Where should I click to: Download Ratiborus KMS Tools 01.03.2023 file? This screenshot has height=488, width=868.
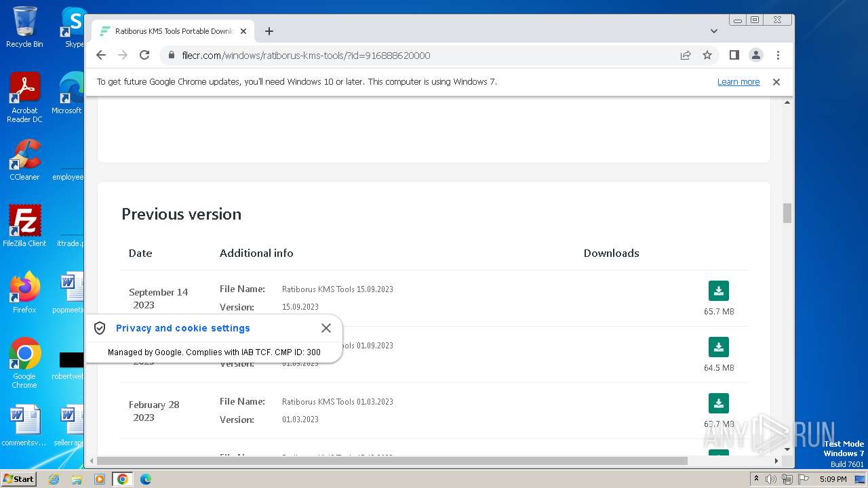[718, 403]
